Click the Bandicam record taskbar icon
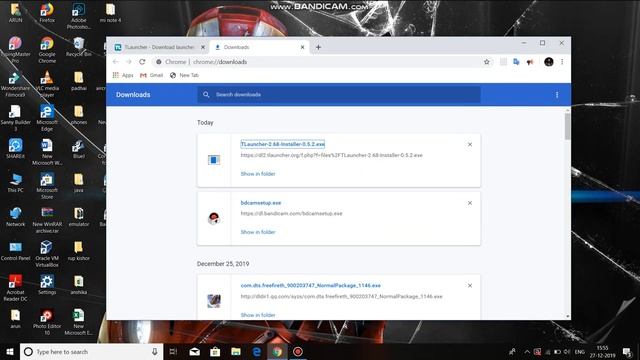Image resolution: width=640 pixels, height=360 pixels. tap(298, 351)
